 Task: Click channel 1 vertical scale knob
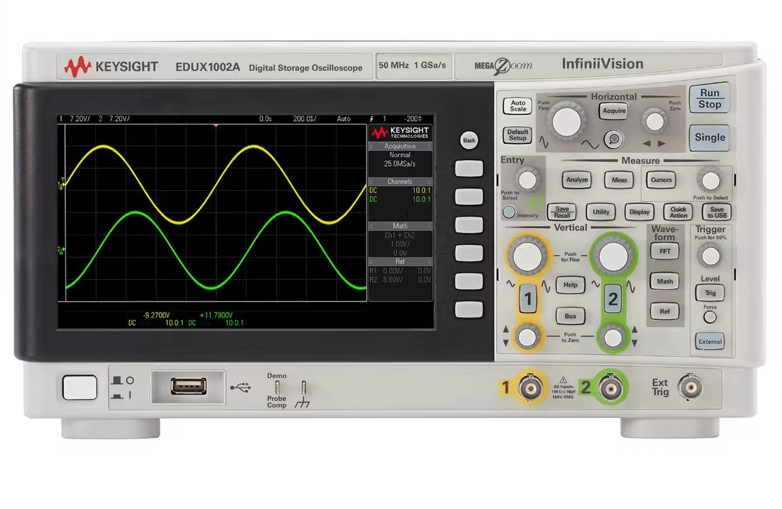pyautogui.click(x=527, y=256)
